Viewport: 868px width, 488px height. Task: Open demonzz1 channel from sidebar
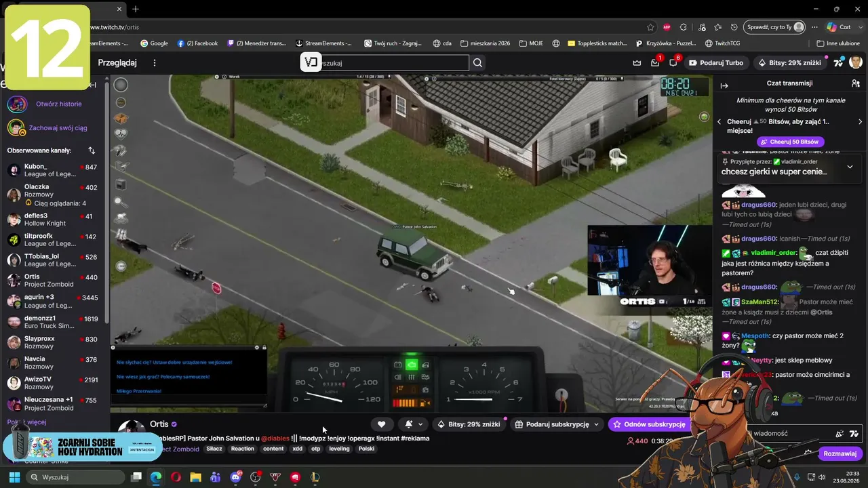(x=53, y=322)
